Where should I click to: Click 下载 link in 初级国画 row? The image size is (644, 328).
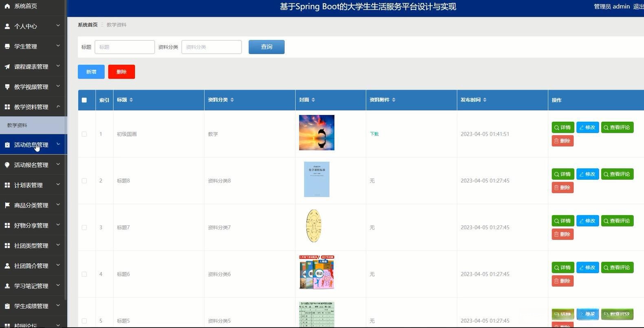pyautogui.click(x=374, y=134)
